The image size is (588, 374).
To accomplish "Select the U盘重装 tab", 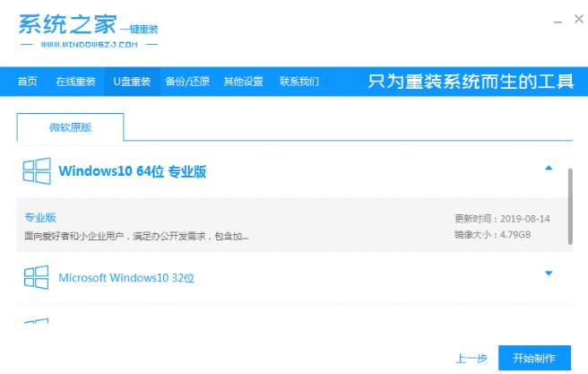I will [x=131, y=82].
